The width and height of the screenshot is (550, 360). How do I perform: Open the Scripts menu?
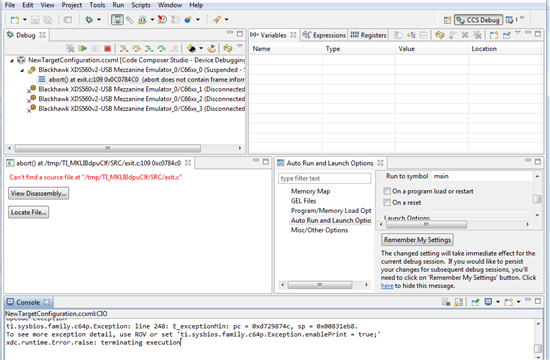click(141, 5)
